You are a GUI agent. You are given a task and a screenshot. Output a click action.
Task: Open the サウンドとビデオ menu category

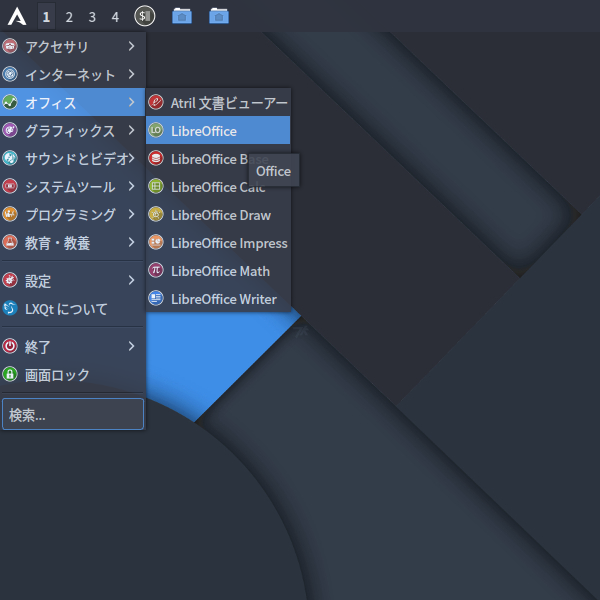[x=73, y=158]
